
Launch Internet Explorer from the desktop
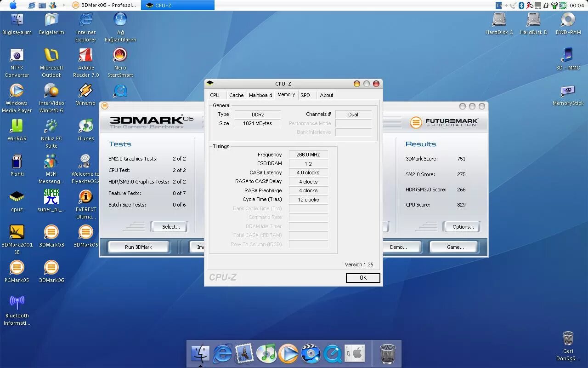point(86,20)
